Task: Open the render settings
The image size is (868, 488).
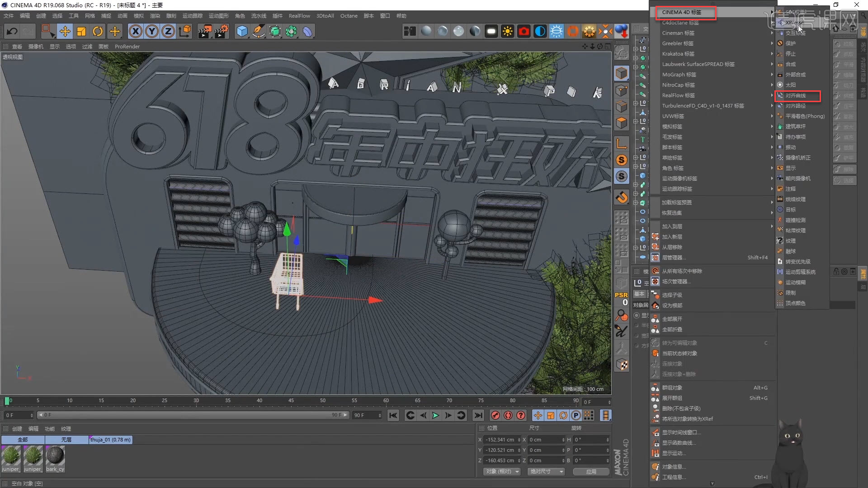Action: [x=222, y=31]
